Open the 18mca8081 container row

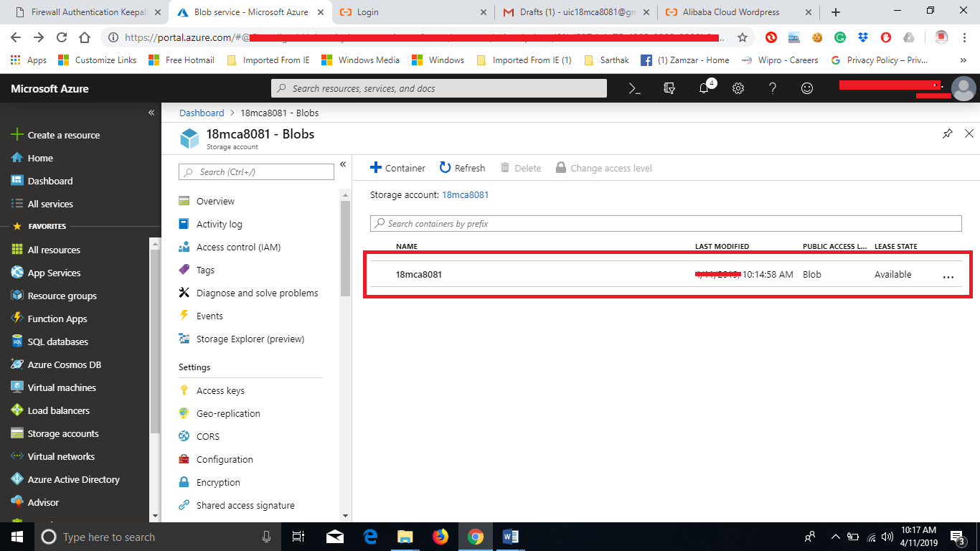(666, 274)
